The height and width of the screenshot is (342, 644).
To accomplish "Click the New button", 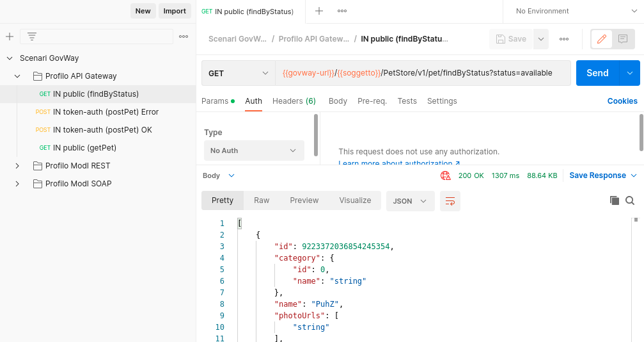I will click(x=143, y=11).
